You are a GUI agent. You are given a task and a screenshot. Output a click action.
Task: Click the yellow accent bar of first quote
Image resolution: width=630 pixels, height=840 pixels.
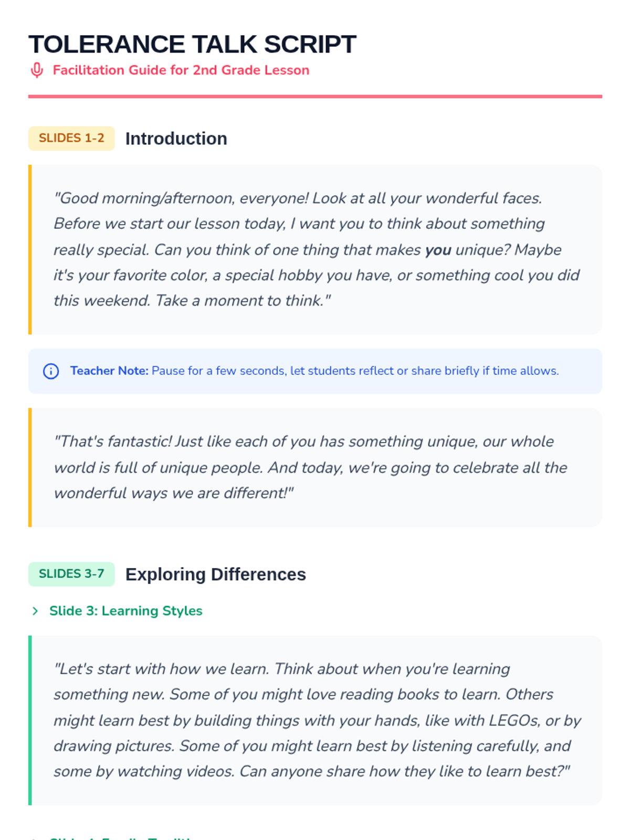pyautogui.click(x=30, y=249)
